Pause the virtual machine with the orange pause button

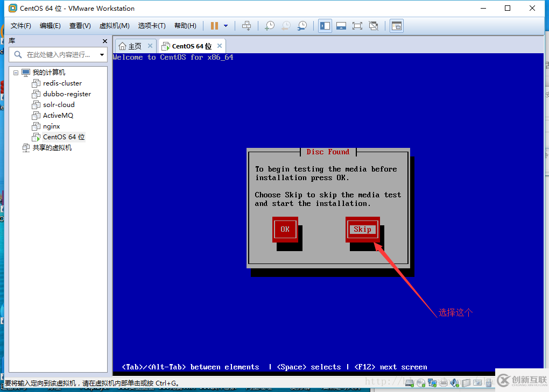(x=215, y=26)
